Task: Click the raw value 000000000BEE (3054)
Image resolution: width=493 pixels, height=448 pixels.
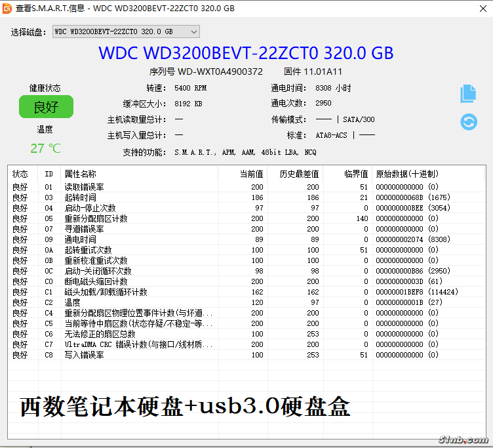Action: tap(413, 208)
